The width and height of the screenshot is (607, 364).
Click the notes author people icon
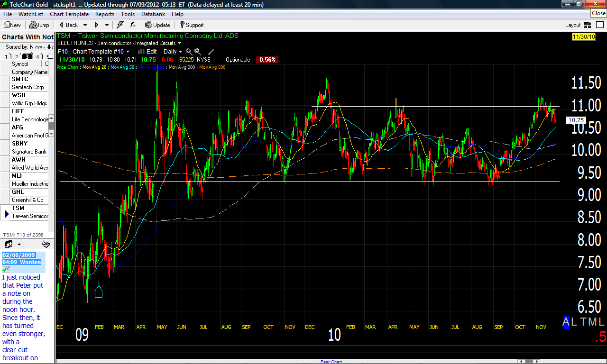tap(9, 245)
